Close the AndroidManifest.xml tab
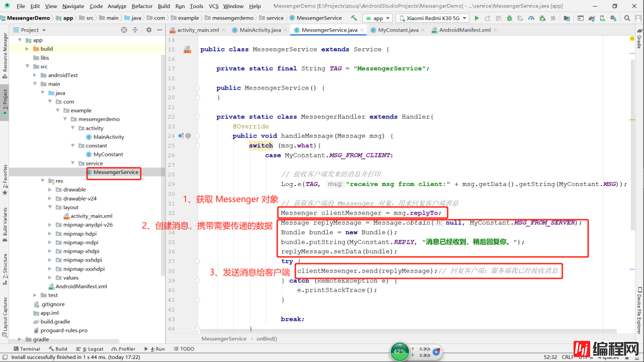Viewport: 644px width, 362px height. tap(496, 30)
